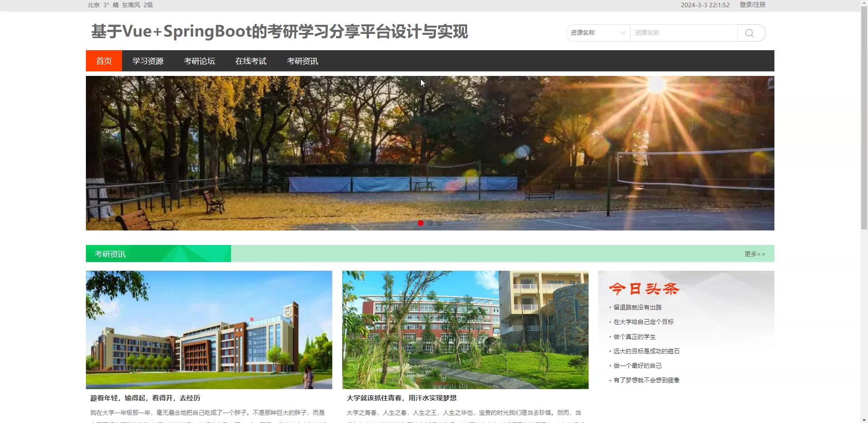Select the third carousel indicator dot
Screen dimensions: 868x423
coord(439,223)
